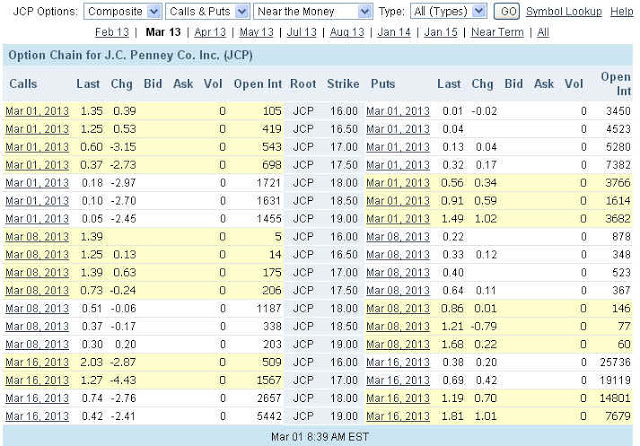This screenshot has width=640, height=446.
Task: Switch to the Feb 13 expiration
Action: pos(111,32)
